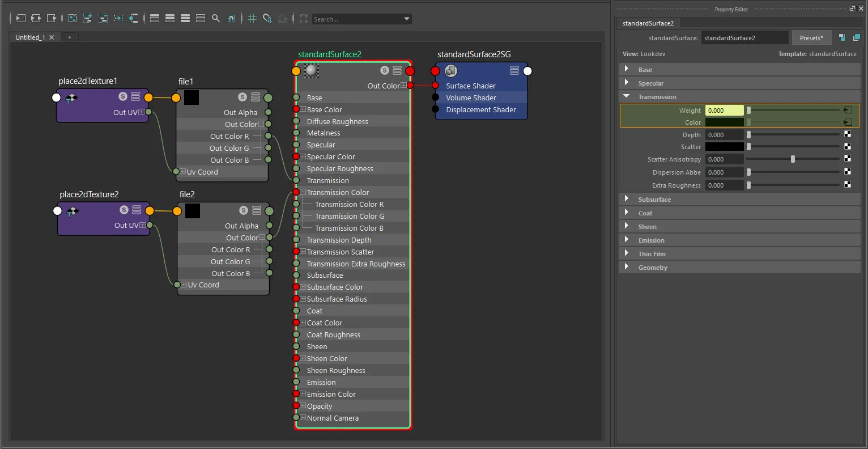Toggle solo S button on place2dTexture1 node
This screenshot has height=449, width=868.
(x=123, y=96)
